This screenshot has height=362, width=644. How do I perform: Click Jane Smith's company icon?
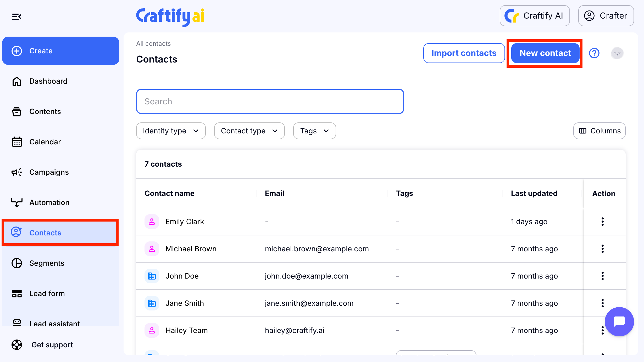click(152, 303)
